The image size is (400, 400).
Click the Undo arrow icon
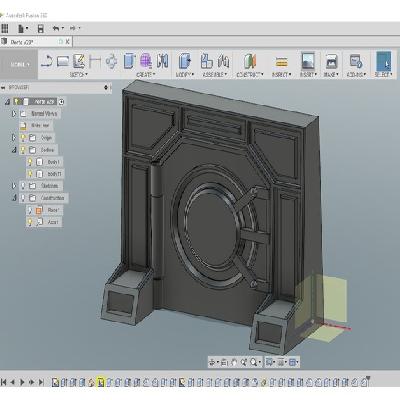pos(56,29)
